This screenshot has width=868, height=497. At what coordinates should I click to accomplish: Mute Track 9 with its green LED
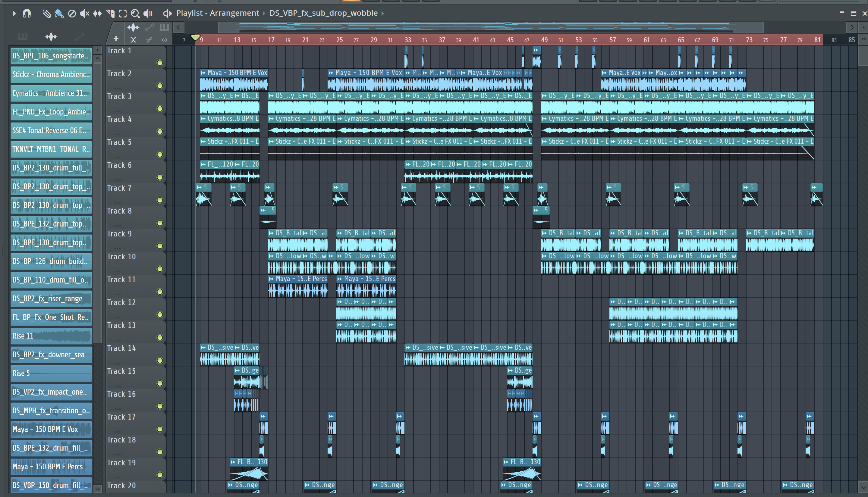click(159, 246)
